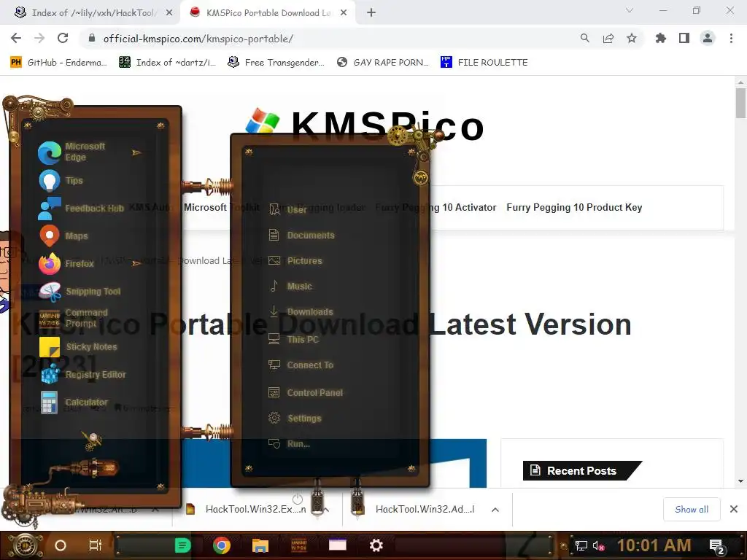The width and height of the screenshot is (747, 560).
Task: Open the tab search chevron
Action: [x=630, y=10]
